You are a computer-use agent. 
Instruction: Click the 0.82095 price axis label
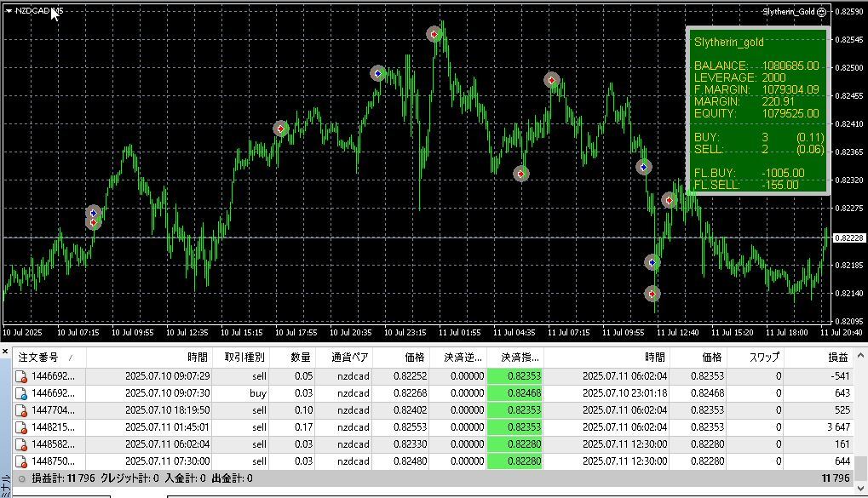click(x=849, y=321)
